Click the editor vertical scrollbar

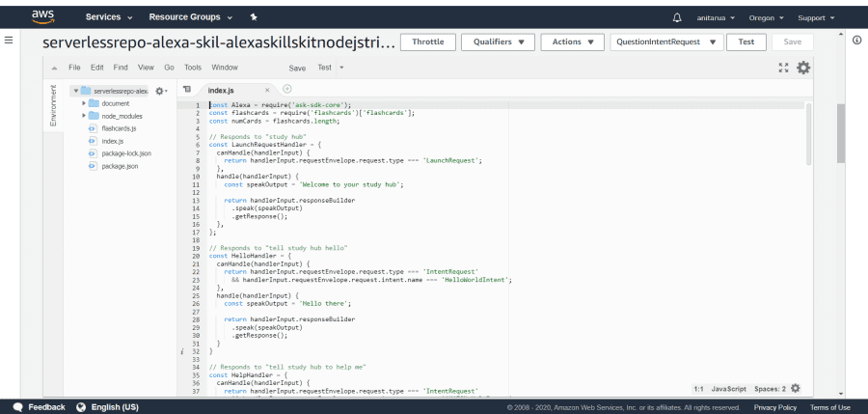807,134
